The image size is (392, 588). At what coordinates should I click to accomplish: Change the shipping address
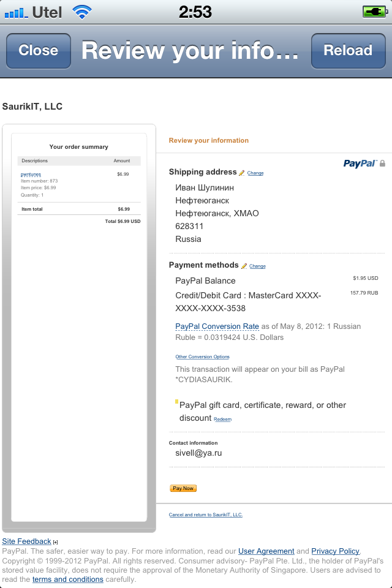(255, 173)
